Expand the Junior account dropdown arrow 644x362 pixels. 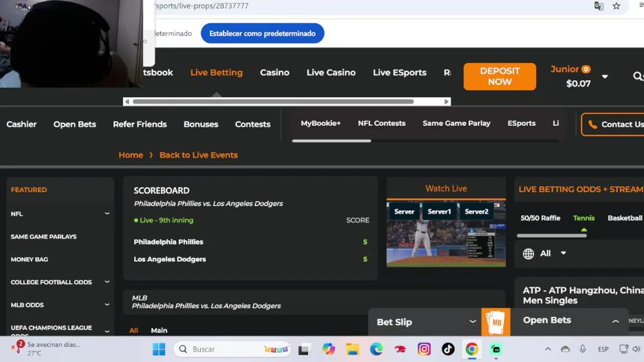pos(605,77)
